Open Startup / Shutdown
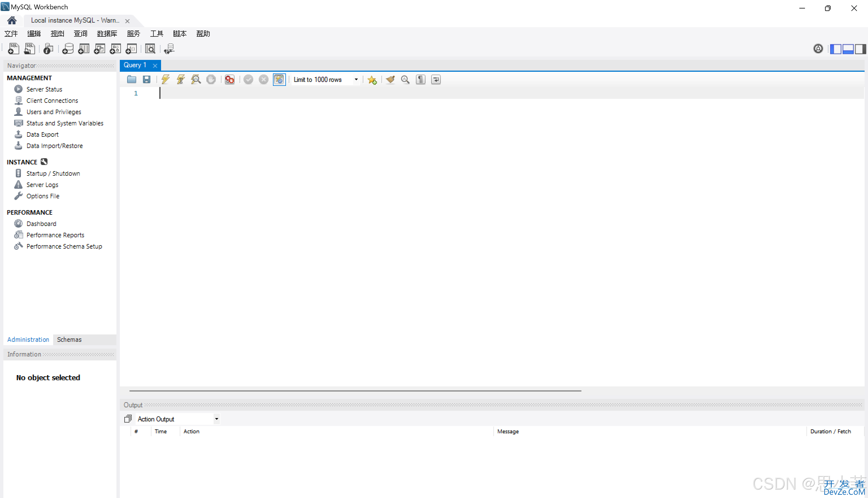Screen dimensions: 868x498 pos(53,173)
